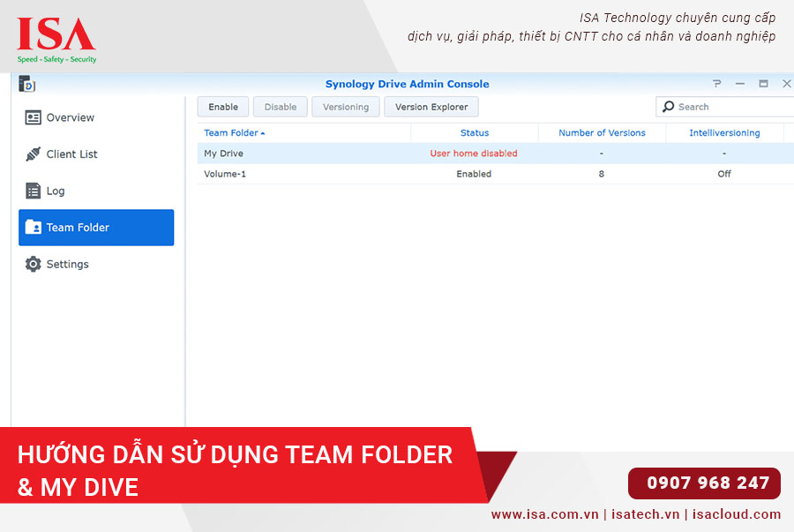Click the Client List plug icon
The height and width of the screenshot is (532, 794).
[33, 154]
